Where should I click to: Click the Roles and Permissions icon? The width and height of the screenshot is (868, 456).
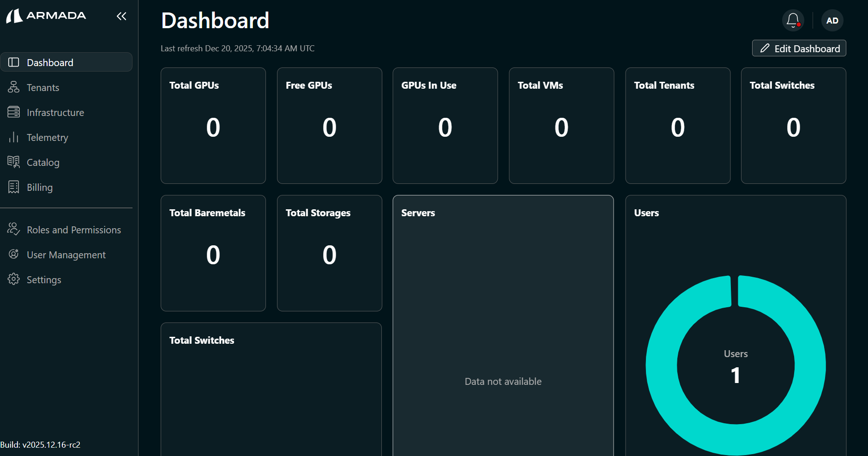13,229
